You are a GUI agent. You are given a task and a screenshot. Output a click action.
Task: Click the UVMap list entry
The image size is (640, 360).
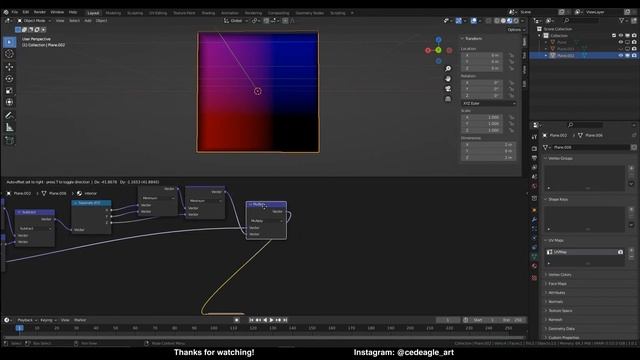[x=584, y=252]
